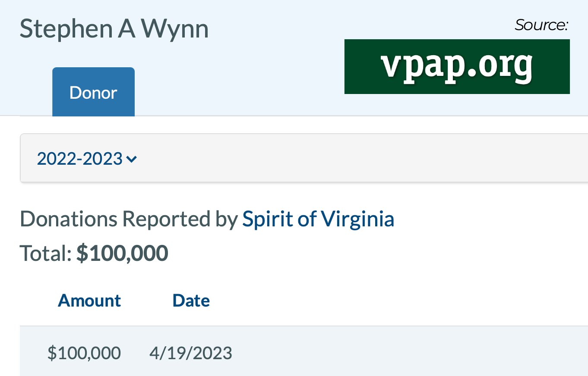588x376 pixels.
Task: Click the Donations Reported by text
Action: click(129, 219)
